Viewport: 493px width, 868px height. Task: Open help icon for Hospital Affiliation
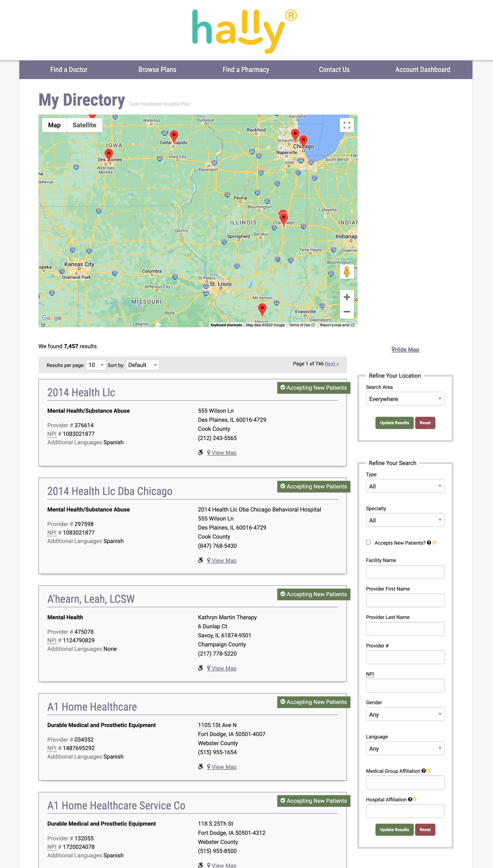410,799
